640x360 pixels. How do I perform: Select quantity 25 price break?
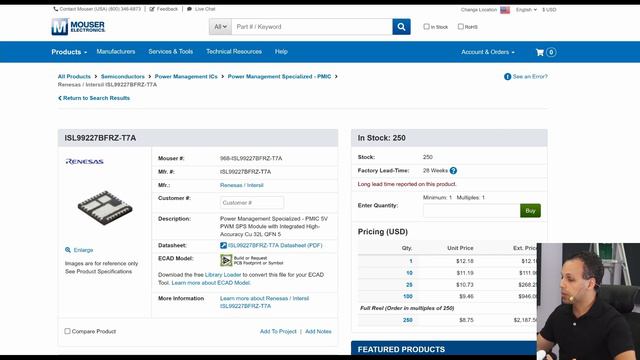(x=409, y=284)
